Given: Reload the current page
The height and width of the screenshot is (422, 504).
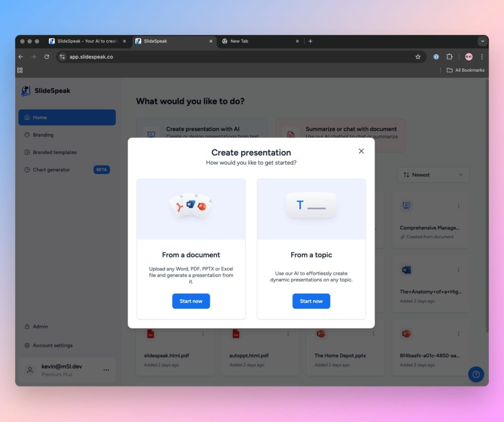Looking at the screenshot, I should pyautogui.click(x=47, y=57).
